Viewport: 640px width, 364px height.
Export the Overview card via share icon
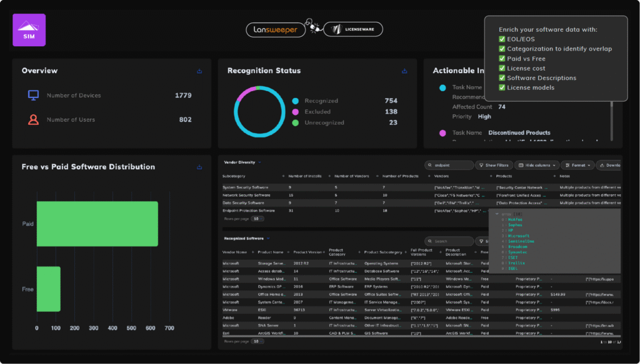pos(199,71)
